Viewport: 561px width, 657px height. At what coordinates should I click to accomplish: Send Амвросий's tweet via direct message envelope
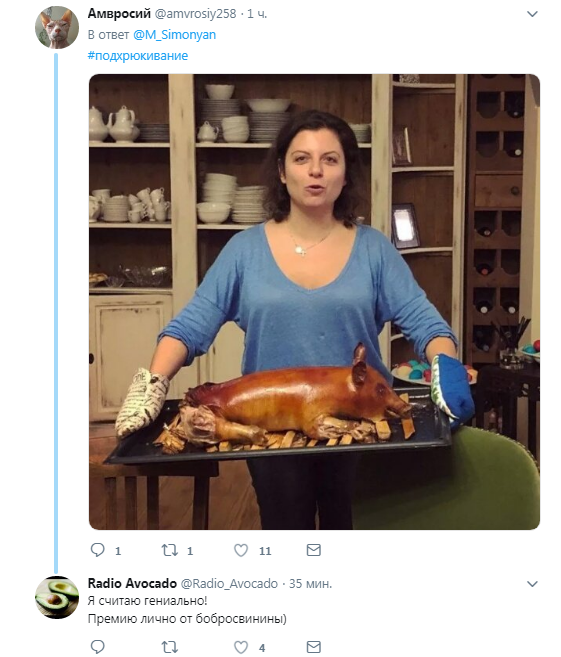tap(313, 550)
